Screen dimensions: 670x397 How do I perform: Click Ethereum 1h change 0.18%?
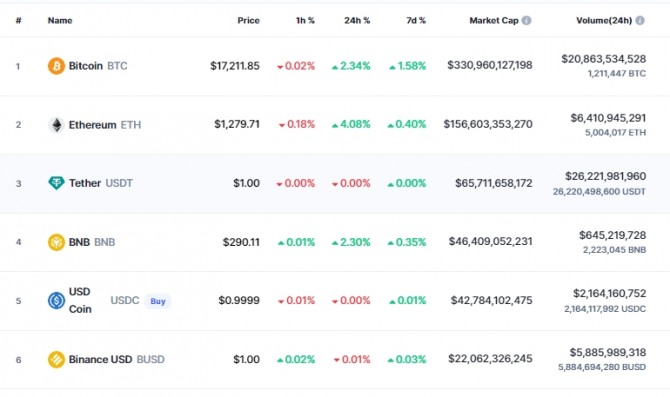(297, 124)
